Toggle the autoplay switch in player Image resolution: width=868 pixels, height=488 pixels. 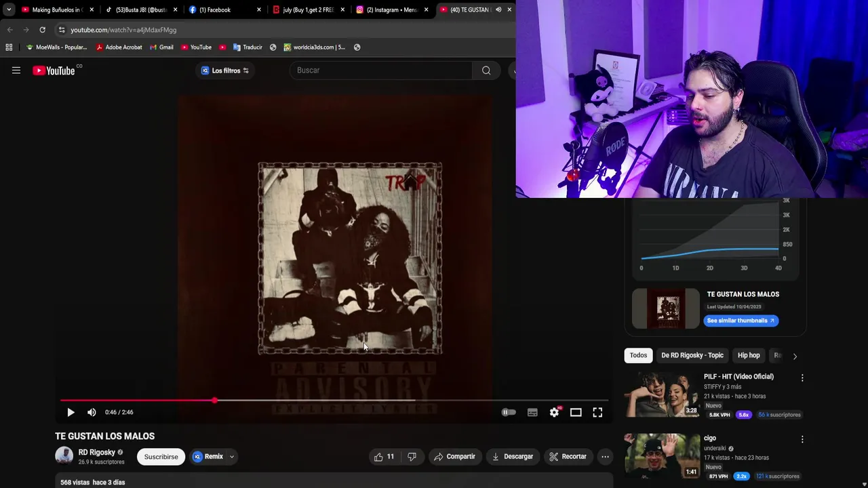(509, 412)
